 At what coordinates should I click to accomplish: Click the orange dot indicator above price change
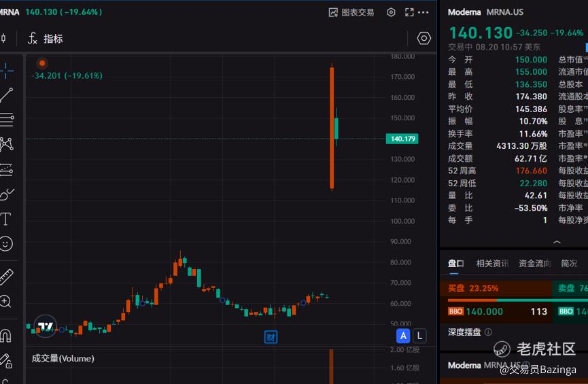click(42, 63)
